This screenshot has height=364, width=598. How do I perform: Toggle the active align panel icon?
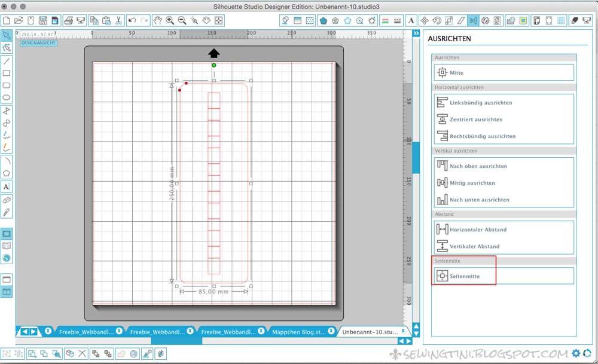pos(473,20)
